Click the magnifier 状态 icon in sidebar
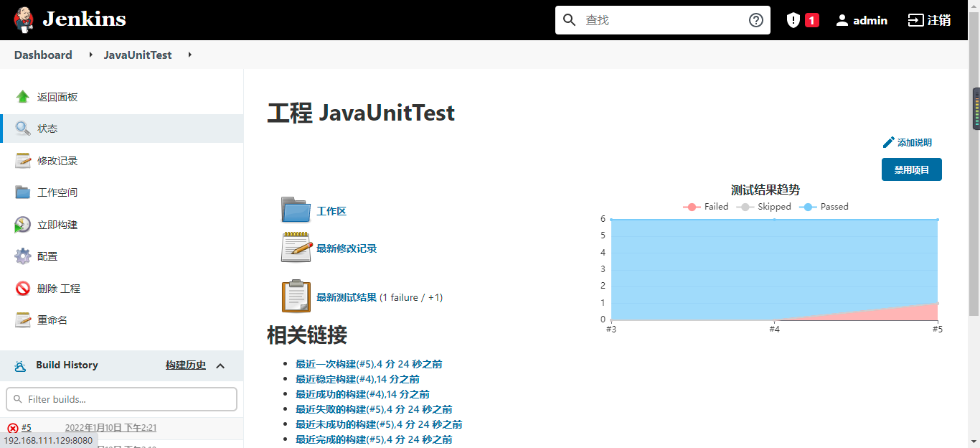 23,129
